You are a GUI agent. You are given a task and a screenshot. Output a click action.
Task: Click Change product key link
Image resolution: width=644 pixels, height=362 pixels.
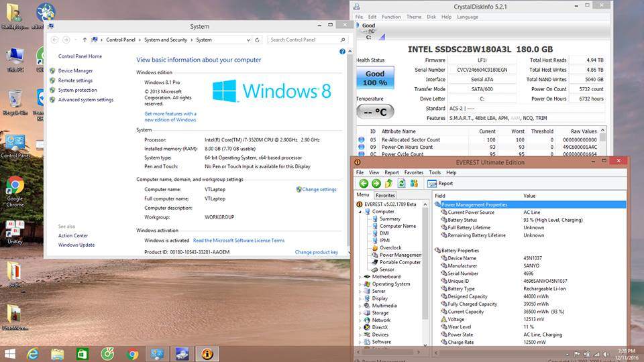pos(316,253)
